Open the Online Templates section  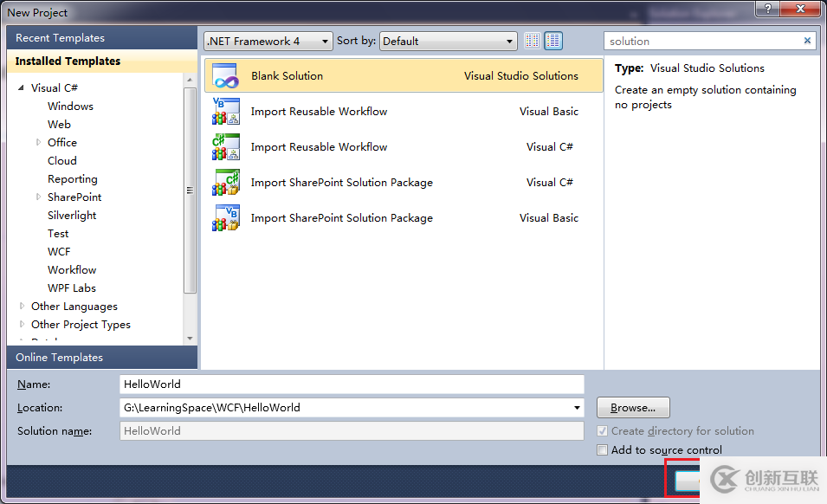(102, 358)
